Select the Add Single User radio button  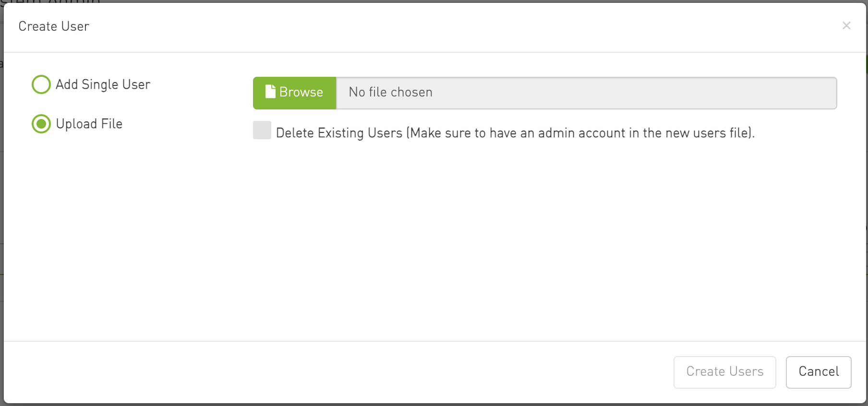[41, 84]
